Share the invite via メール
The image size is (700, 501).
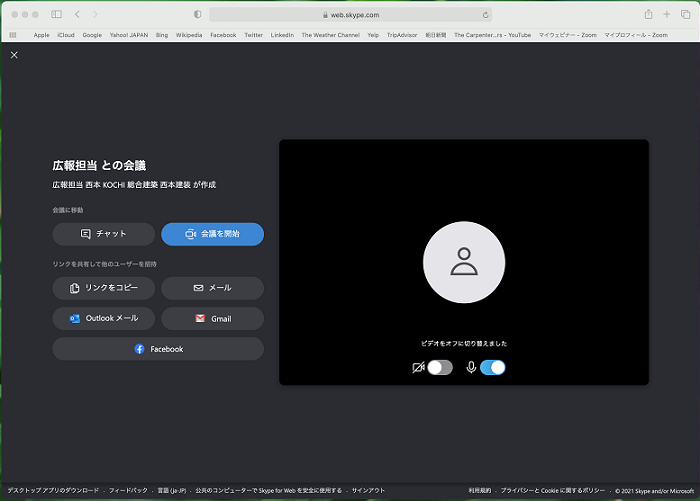212,288
